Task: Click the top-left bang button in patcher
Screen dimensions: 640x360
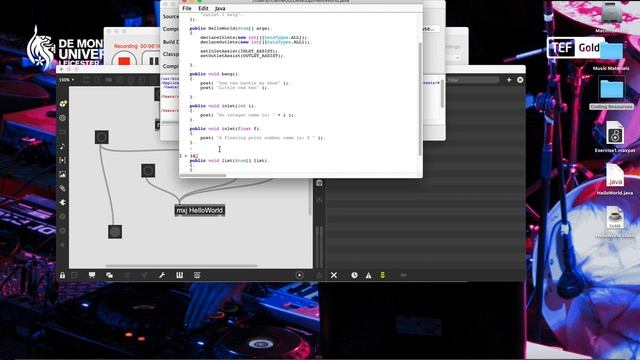Action: coord(102,137)
